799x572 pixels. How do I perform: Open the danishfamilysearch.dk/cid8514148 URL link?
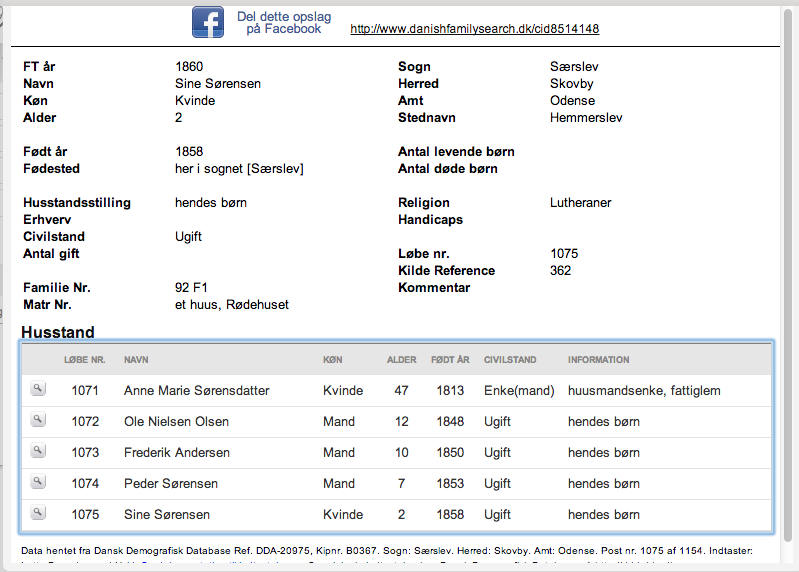tap(474, 29)
